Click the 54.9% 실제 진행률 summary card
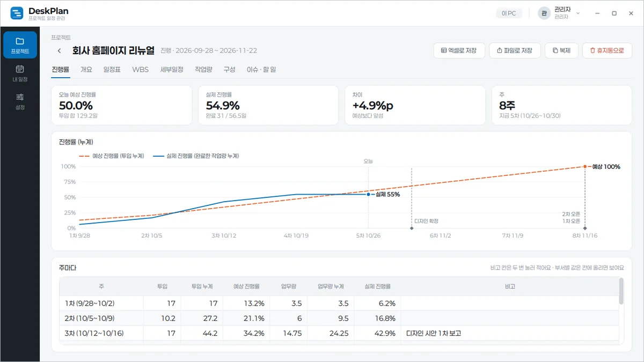The width and height of the screenshot is (644, 362). (x=268, y=105)
